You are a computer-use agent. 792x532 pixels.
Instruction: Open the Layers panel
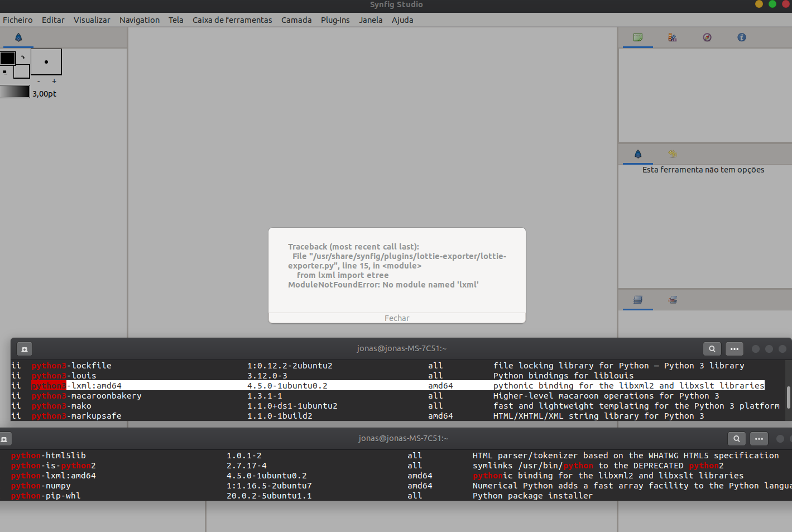coord(637,300)
